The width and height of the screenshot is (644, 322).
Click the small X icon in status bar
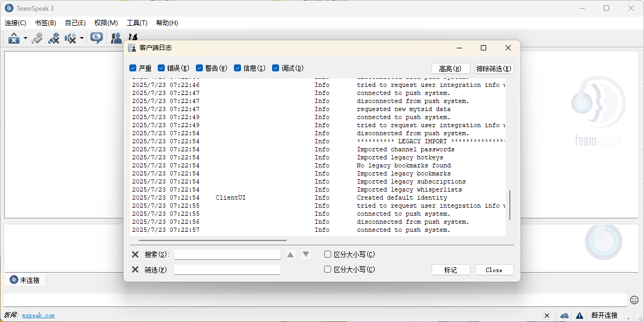point(547,316)
